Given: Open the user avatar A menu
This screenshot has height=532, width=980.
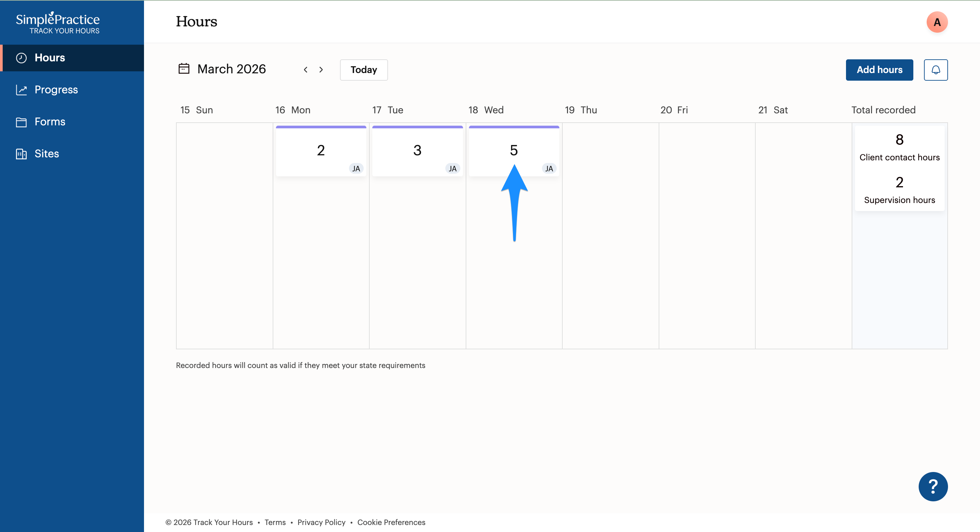Looking at the screenshot, I should [937, 22].
